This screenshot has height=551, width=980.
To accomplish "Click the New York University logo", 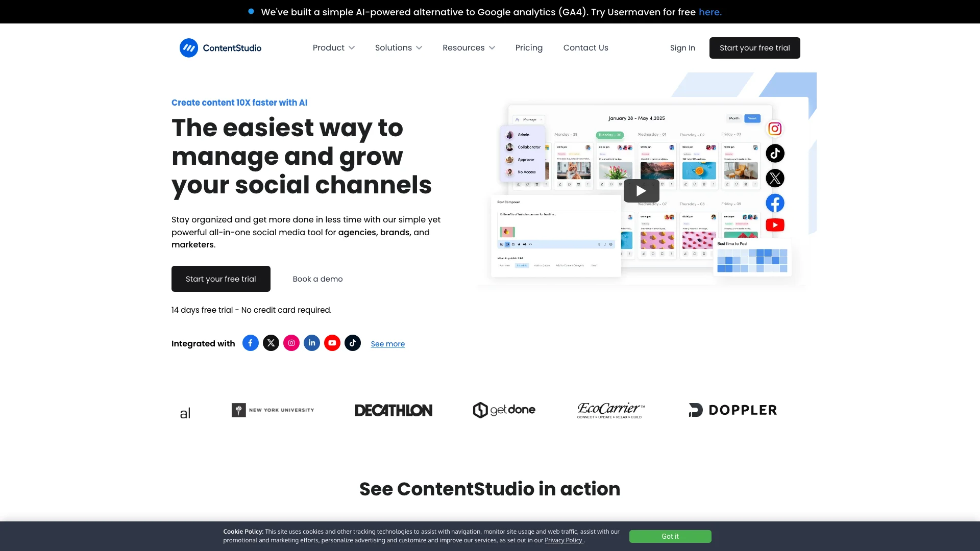I will coord(273,410).
